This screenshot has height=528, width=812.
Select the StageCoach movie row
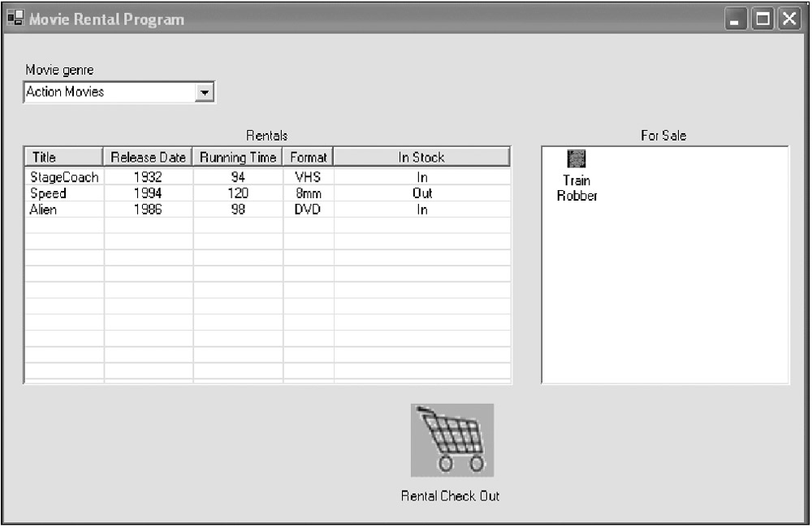64,177
